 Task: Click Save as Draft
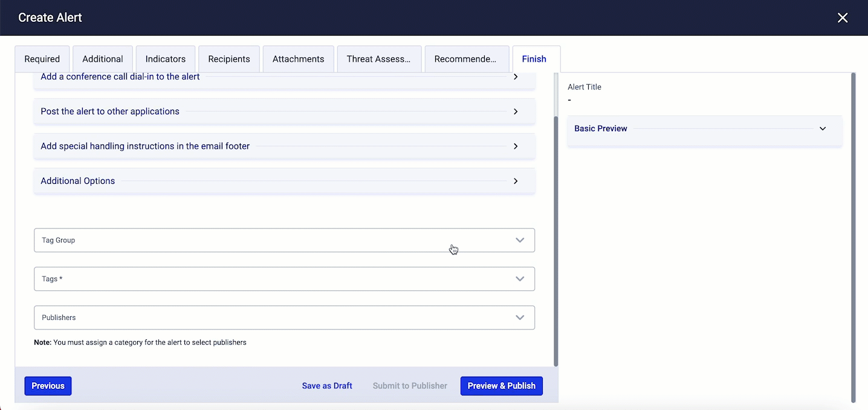[x=327, y=386]
